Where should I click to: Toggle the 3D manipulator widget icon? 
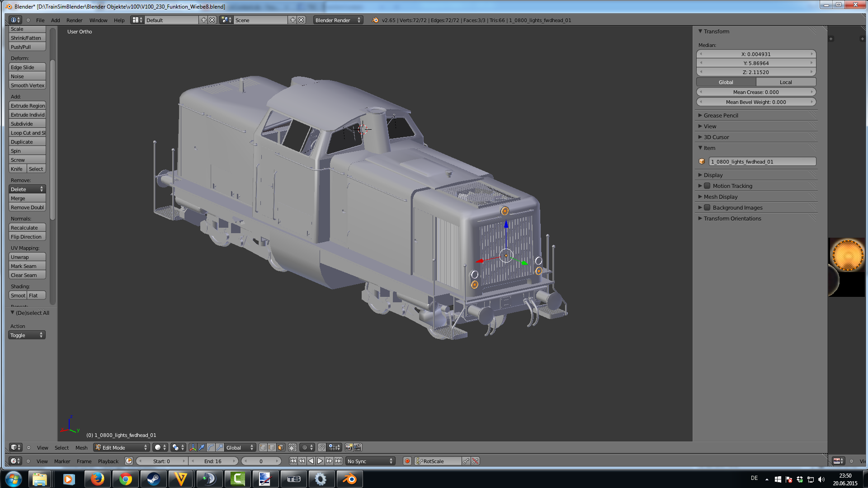click(193, 447)
